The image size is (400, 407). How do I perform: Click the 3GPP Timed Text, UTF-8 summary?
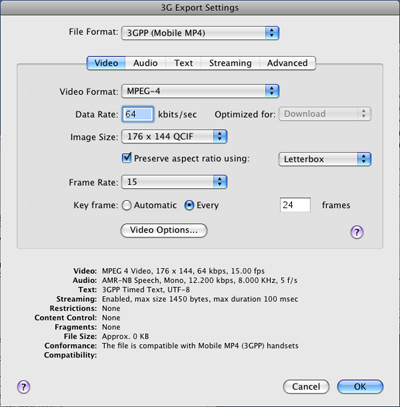146,290
